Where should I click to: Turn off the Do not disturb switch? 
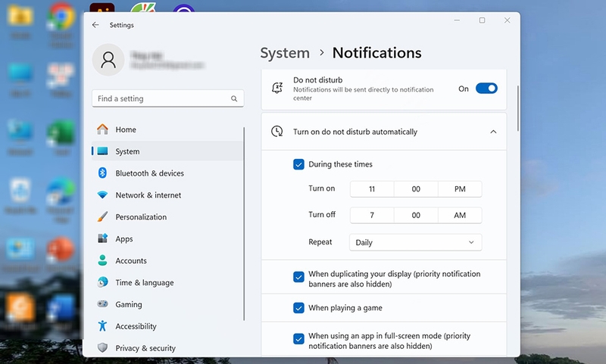point(486,89)
